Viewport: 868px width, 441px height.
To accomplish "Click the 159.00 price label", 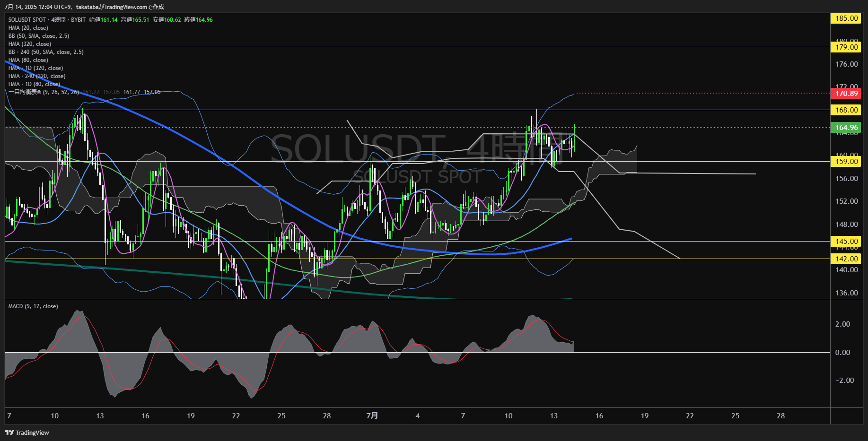I will click(846, 161).
